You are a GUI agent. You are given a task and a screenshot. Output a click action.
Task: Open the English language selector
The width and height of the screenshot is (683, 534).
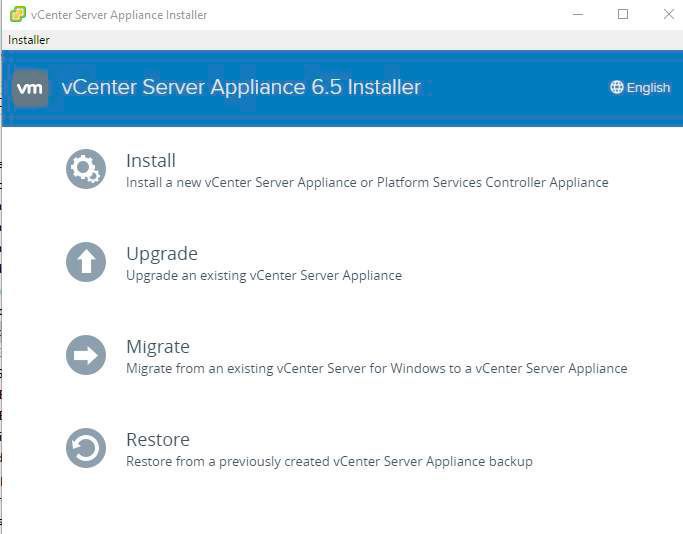pos(640,87)
